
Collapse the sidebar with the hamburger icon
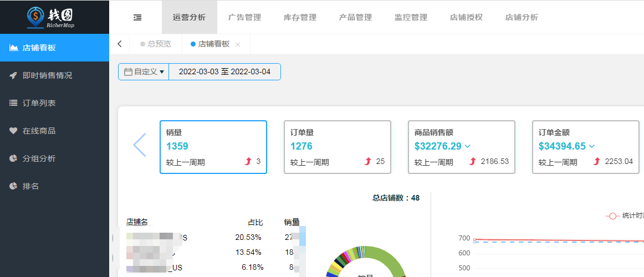(x=137, y=17)
